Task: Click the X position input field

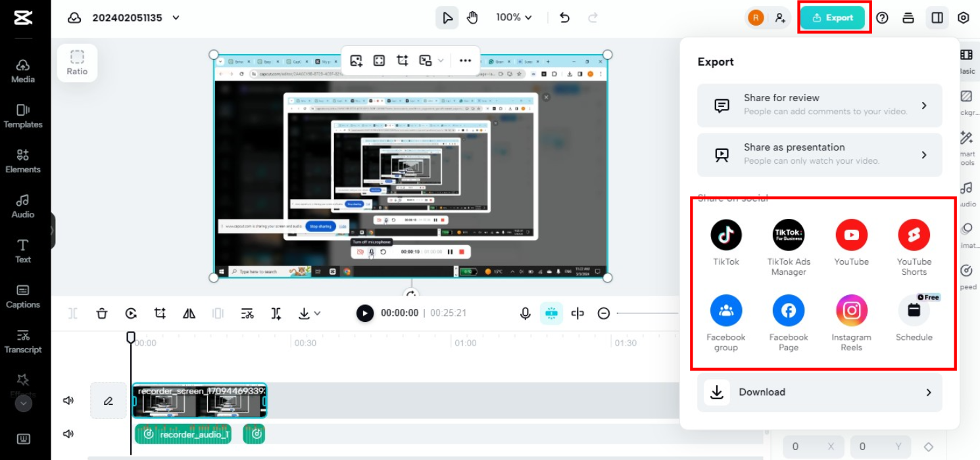Action: [x=814, y=447]
